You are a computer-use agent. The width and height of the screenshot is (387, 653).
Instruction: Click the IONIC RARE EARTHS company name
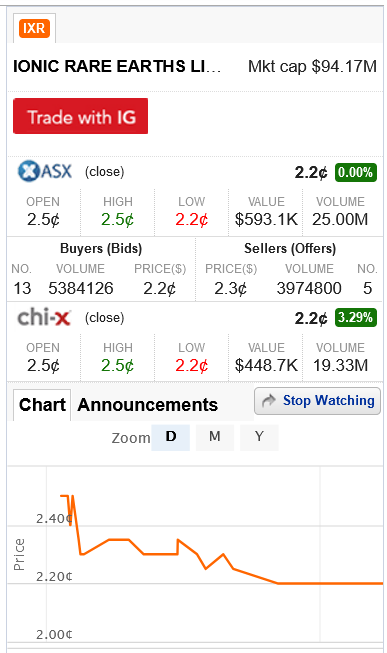pos(117,67)
